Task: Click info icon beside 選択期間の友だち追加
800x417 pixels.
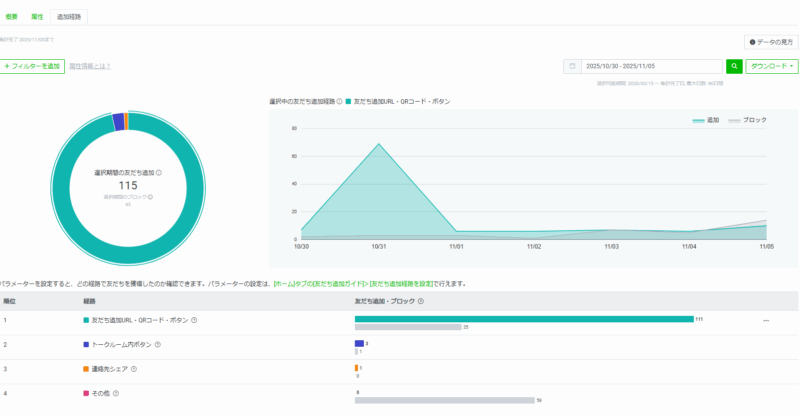Action: coord(159,172)
